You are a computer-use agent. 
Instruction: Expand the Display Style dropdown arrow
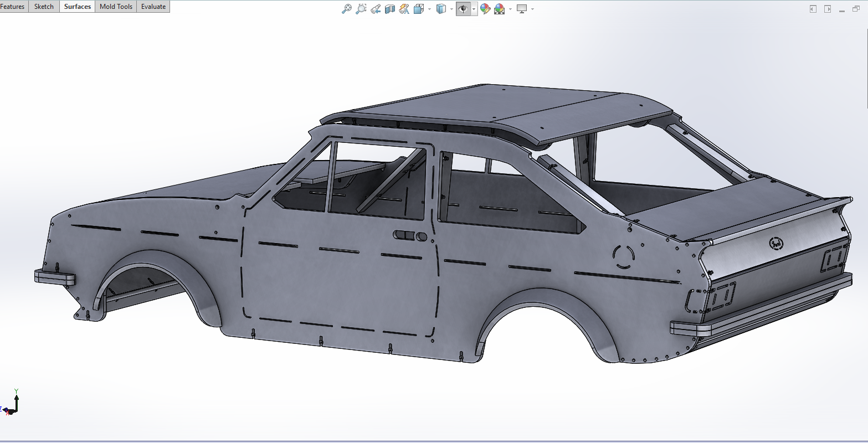click(451, 9)
